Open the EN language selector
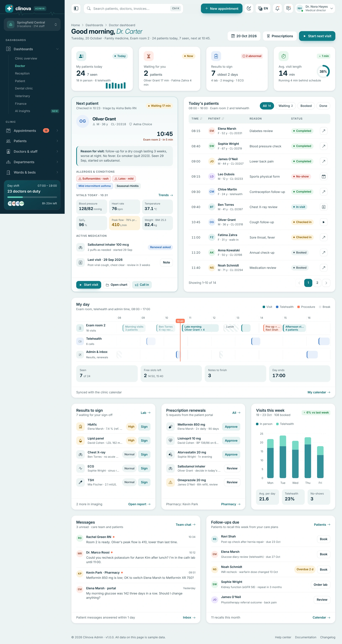 (x=263, y=9)
